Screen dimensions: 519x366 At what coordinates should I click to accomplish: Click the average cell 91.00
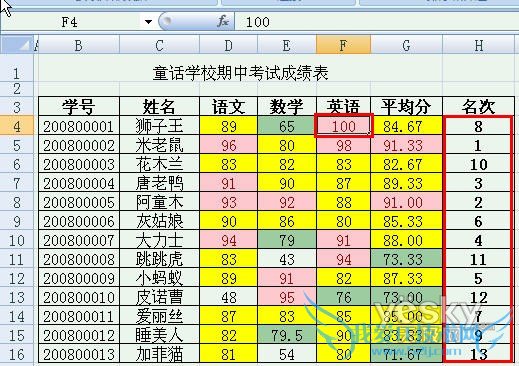[x=406, y=202]
